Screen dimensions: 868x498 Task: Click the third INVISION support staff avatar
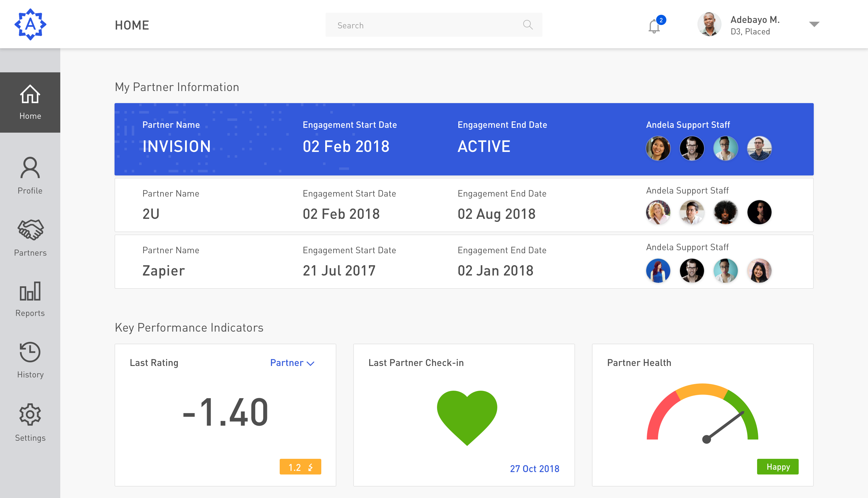pos(725,148)
